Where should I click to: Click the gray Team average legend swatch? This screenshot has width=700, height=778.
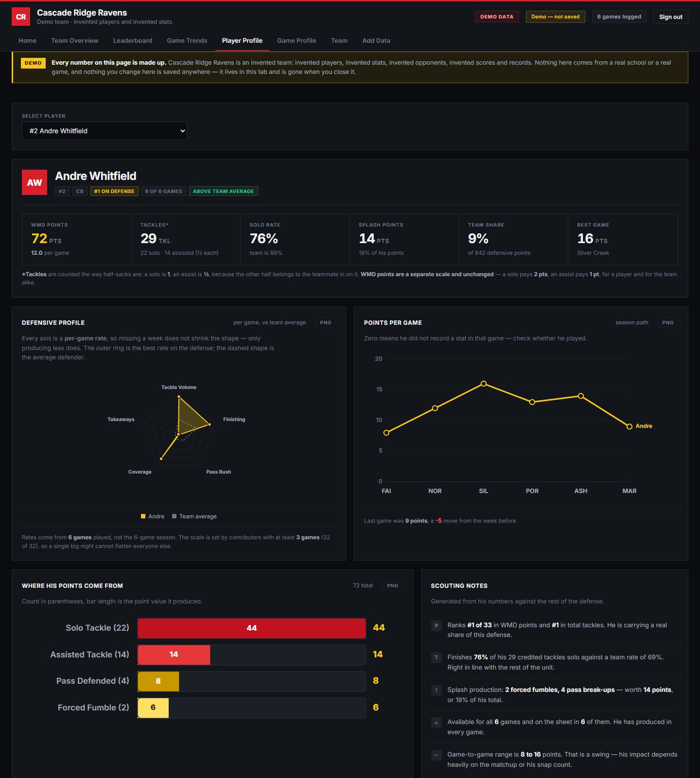point(175,516)
